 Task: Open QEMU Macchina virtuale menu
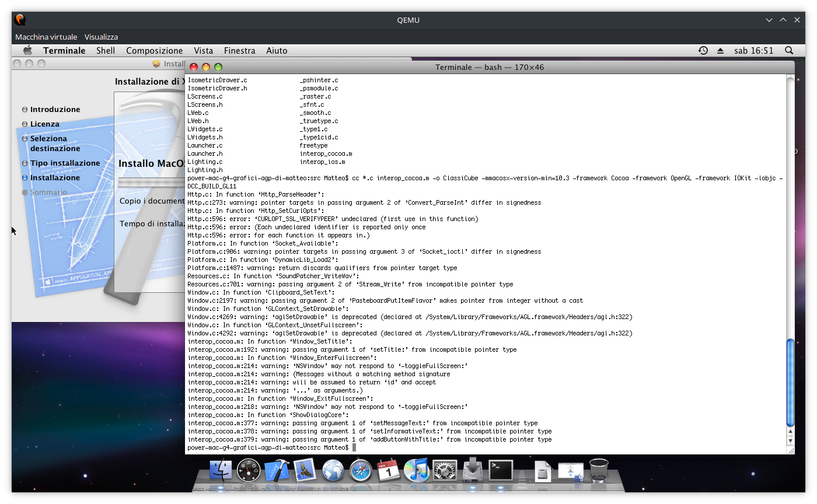pyautogui.click(x=46, y=37)
